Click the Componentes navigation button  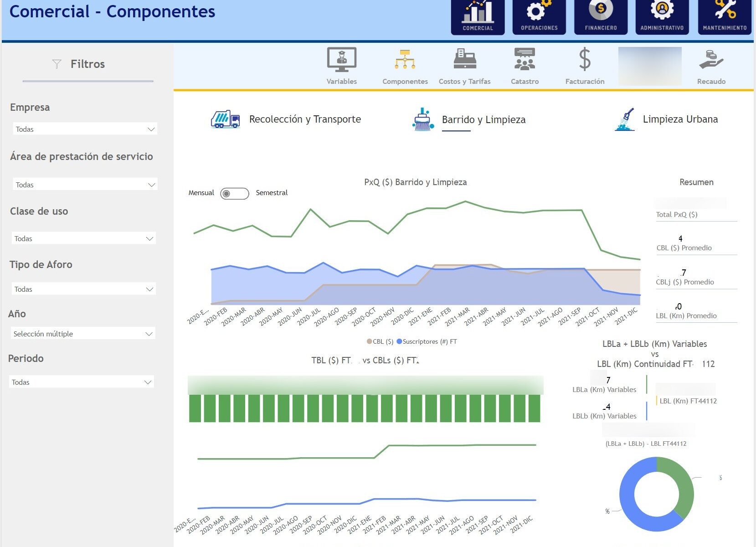405,66
